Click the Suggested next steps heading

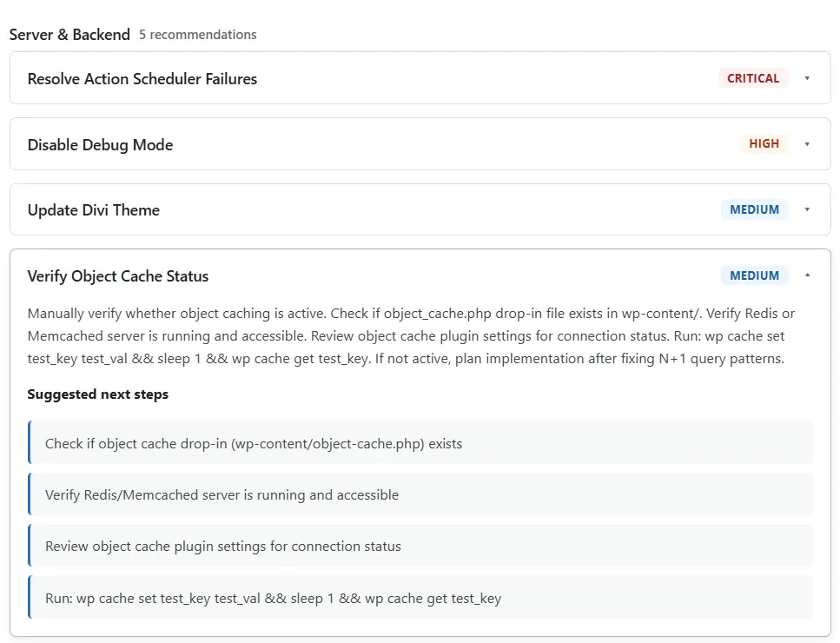pos(97,394)
